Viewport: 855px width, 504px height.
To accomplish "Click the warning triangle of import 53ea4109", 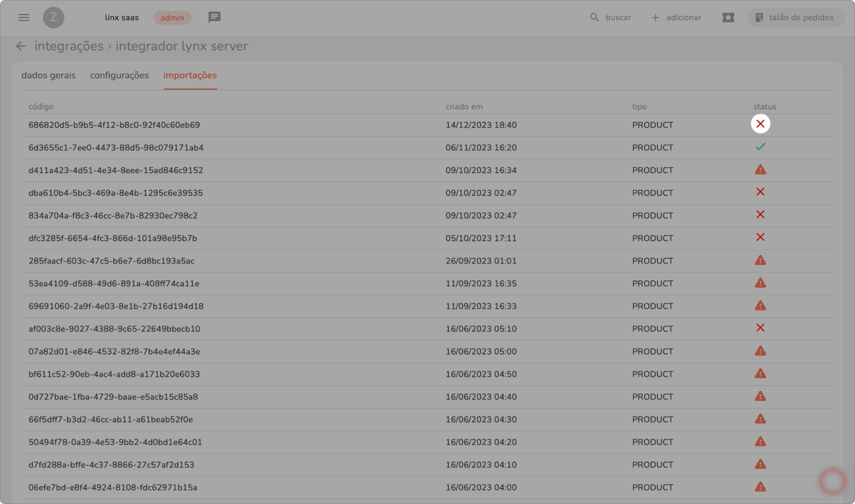I will [760, 283].
